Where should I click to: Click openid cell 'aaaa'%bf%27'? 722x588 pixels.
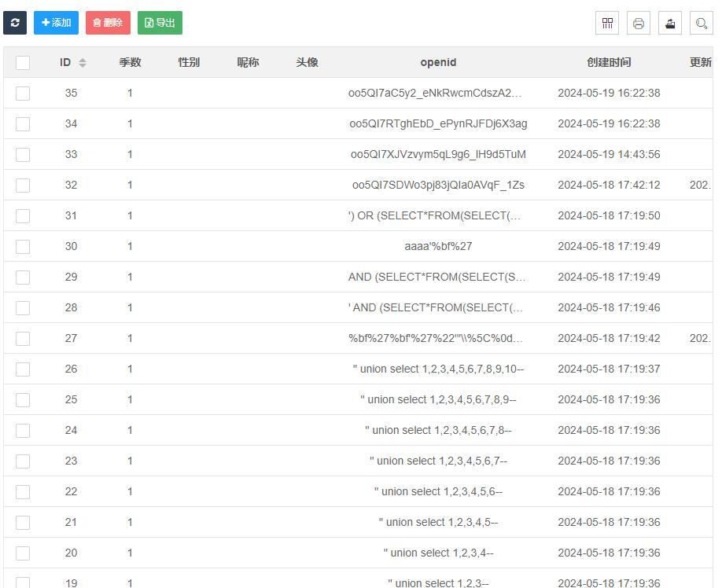[x=438, y=246]
